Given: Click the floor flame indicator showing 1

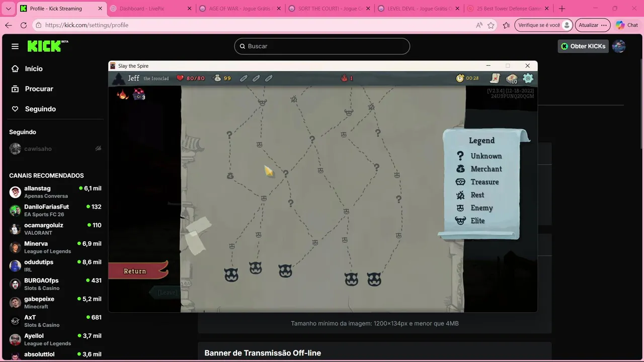Looking at the screenshot, I should tap(344, 78).
